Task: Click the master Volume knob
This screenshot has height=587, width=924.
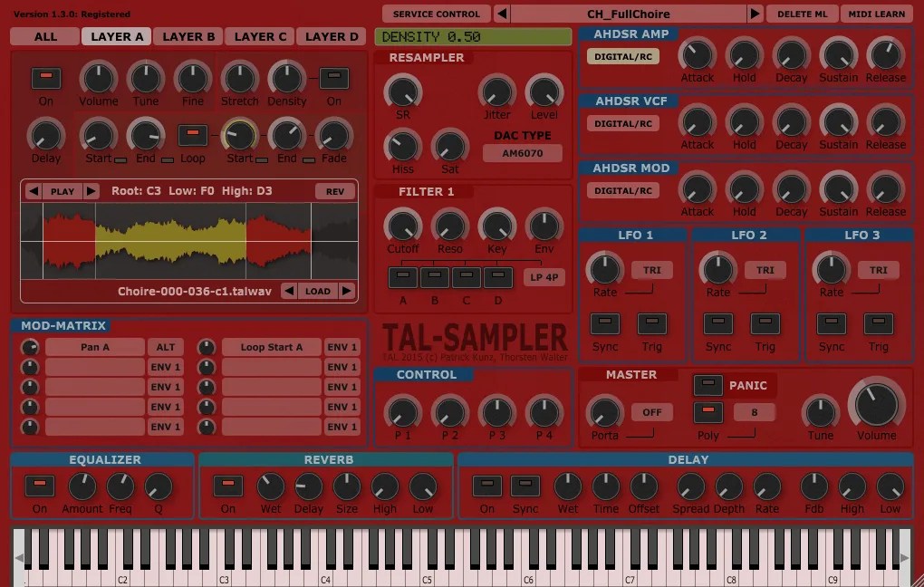Action: pyautogui.click(x=875, y=408)
